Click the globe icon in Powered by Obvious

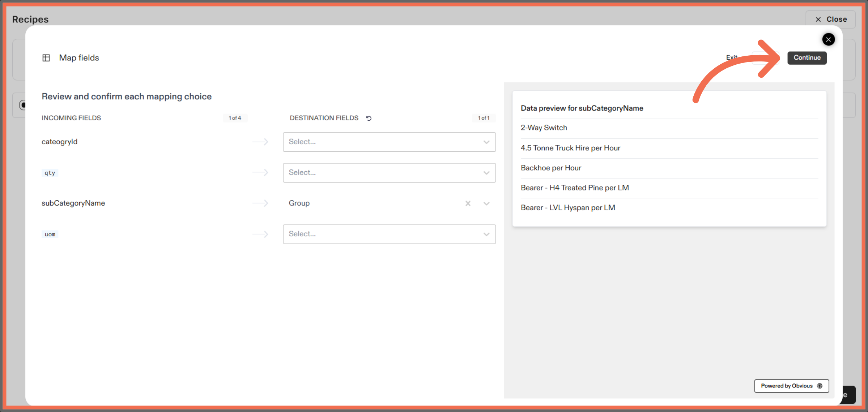820,386
